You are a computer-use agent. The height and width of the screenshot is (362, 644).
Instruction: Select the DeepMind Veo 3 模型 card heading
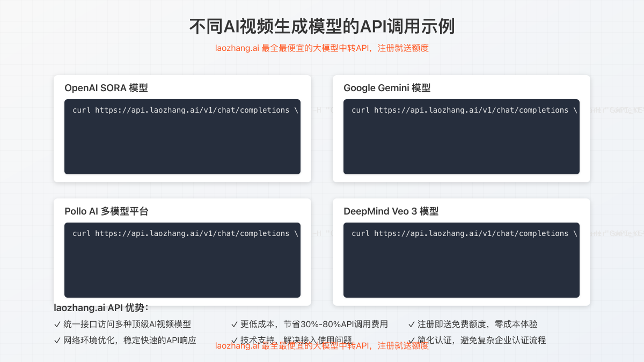coord(391,211)
